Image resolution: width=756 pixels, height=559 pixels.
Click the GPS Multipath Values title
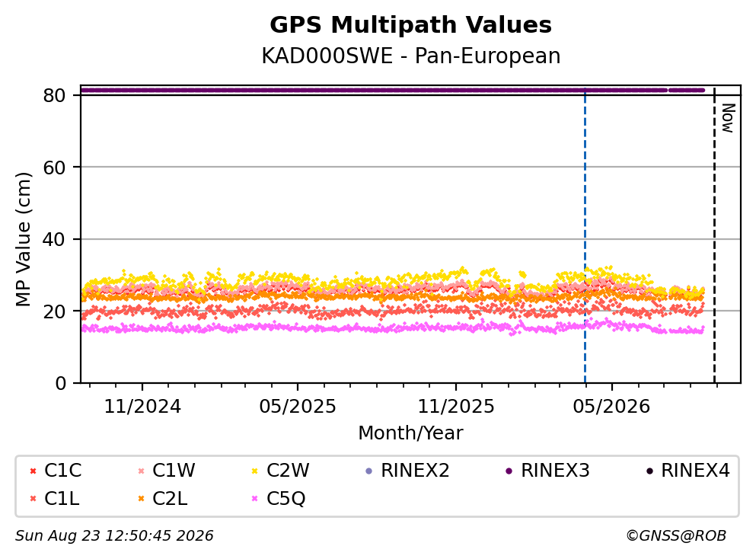(411, 25)
